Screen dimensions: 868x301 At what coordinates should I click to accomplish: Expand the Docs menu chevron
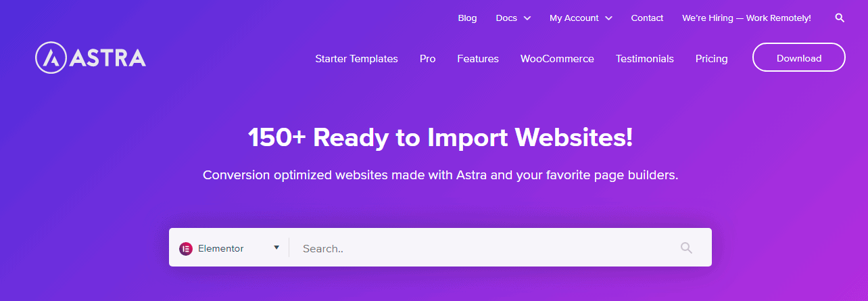coord(527,18)
